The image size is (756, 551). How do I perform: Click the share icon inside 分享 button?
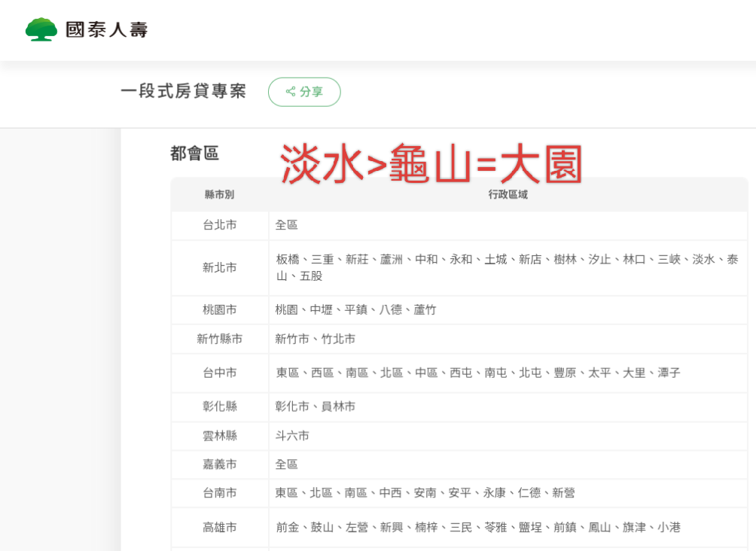pos(291,92)
